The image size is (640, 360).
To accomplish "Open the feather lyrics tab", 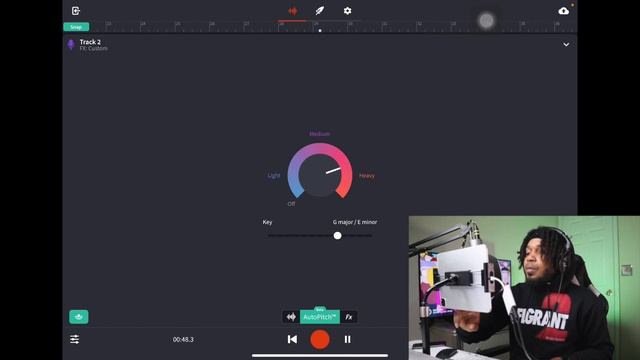I will point(320,11).
